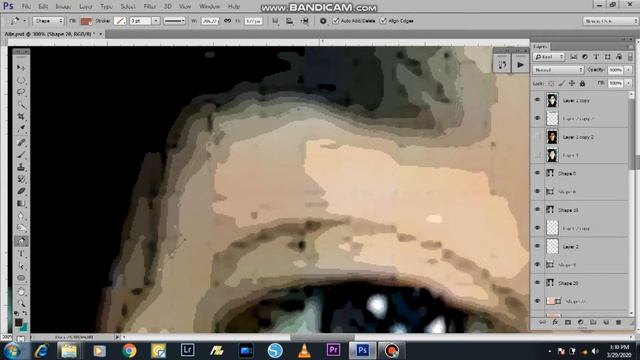Open the Shape tool mode dropdown
640x360 pixels.
[x=48, y=21]
